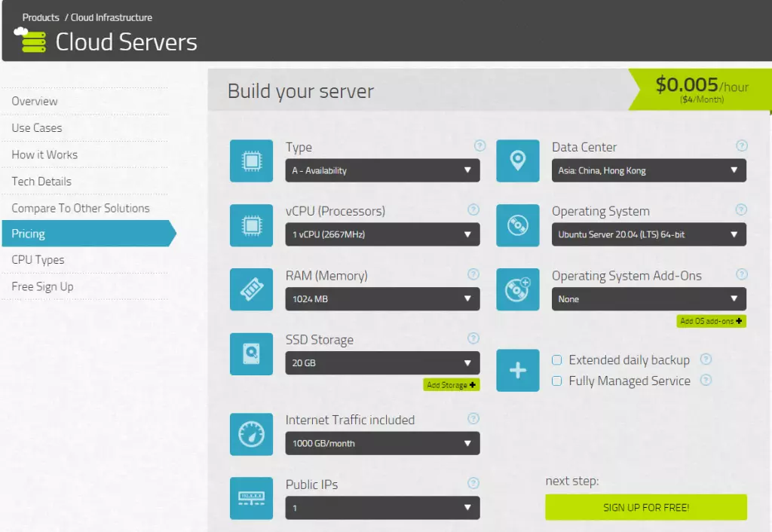Click the Data Center location pin icon
This screenshot has width=772, height=532.
pyautogui.click(x=517, y=161)
